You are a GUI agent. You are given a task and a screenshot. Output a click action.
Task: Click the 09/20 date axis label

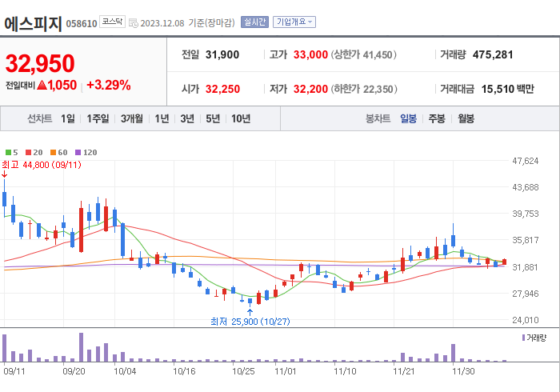pyautogui.click(x=74, y=371)
